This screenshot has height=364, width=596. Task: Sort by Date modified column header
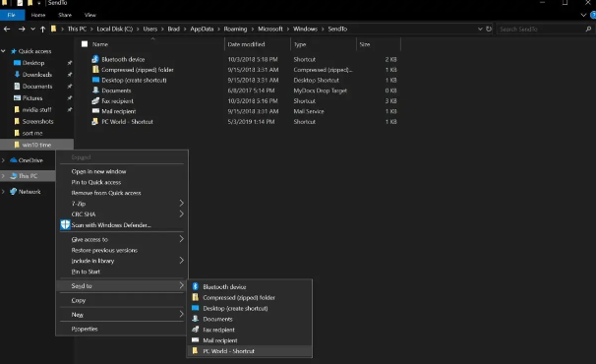tap(246, 44)
